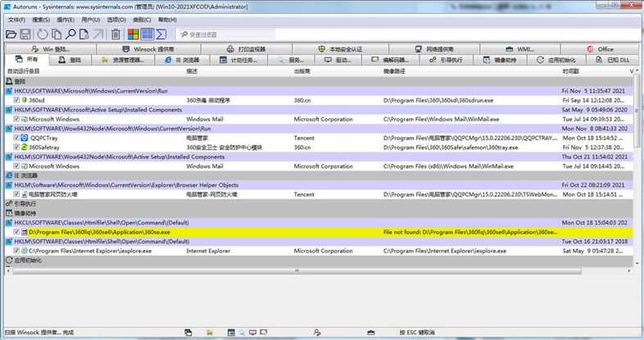Sort by the 出版商 column header
644x340 pixels.
pos(303,71)
